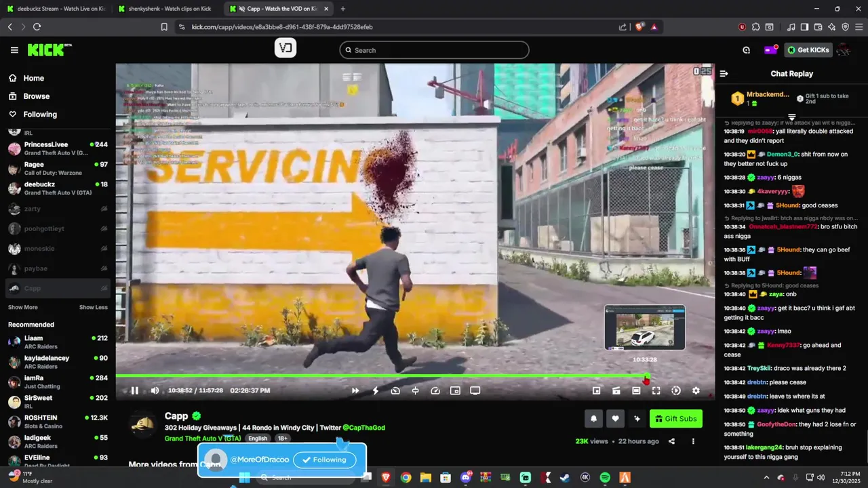Open the @CapThaGod Twitter link
This screenshot has height=488, width=868.
click(363, 428)
